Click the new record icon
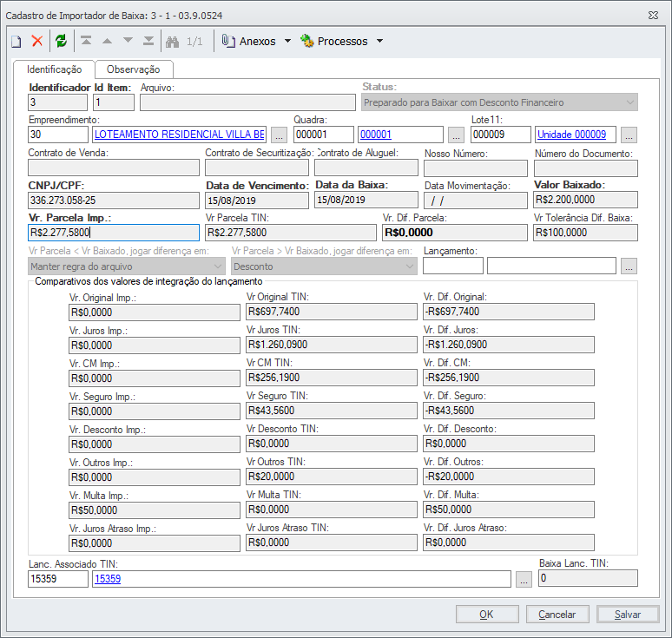Viewport: 672px width, 638px height. (16, 42)
